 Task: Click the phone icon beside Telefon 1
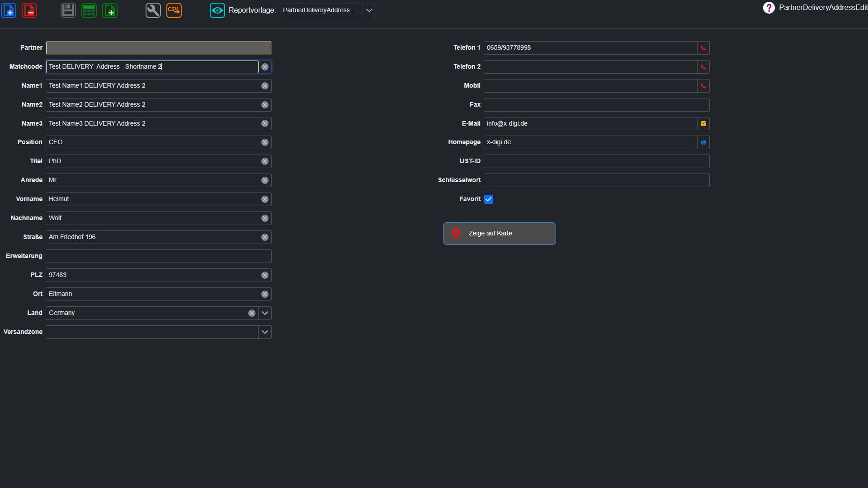click(703, 48)
